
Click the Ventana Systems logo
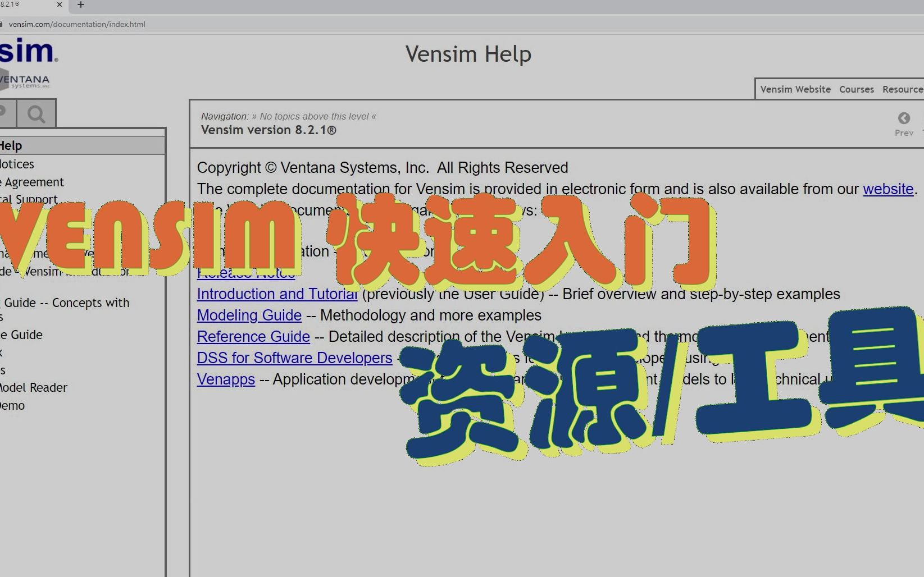25,79
